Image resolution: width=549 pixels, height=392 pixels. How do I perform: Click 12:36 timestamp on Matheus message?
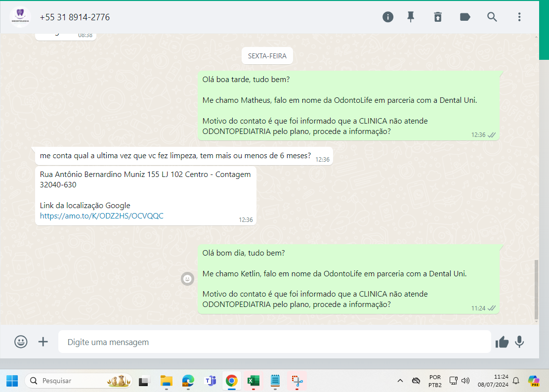click(x=478, y=135)
